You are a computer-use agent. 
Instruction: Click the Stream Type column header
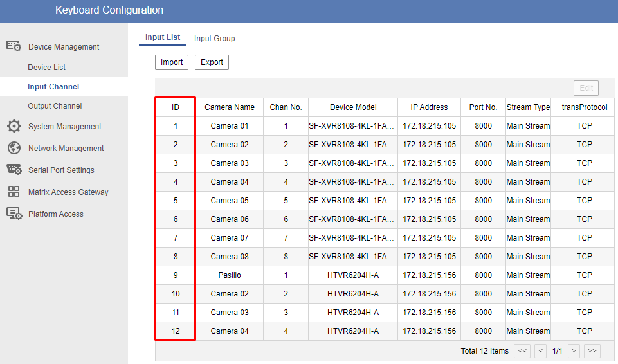(x=528, y=107)
